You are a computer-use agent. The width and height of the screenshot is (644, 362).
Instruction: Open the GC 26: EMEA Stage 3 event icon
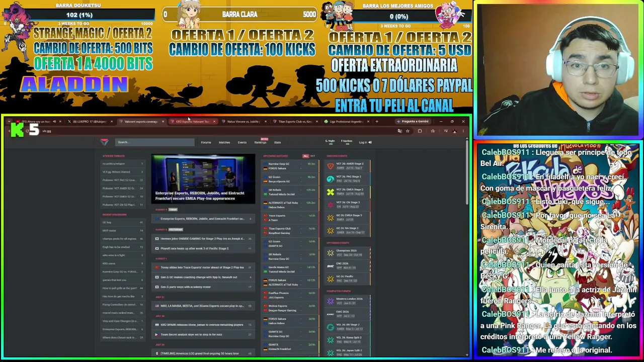click(x=330, y=218)
